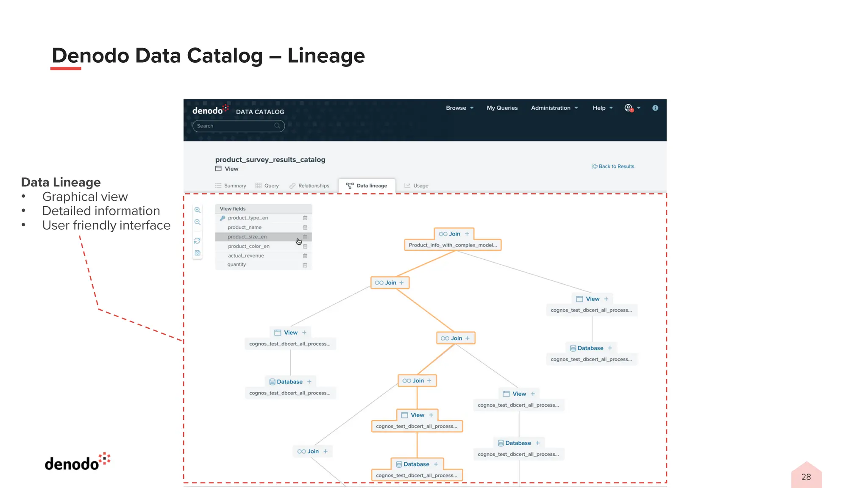Click the type icon next to quantity field
This screenshot has width=868, height=488.
305,265
